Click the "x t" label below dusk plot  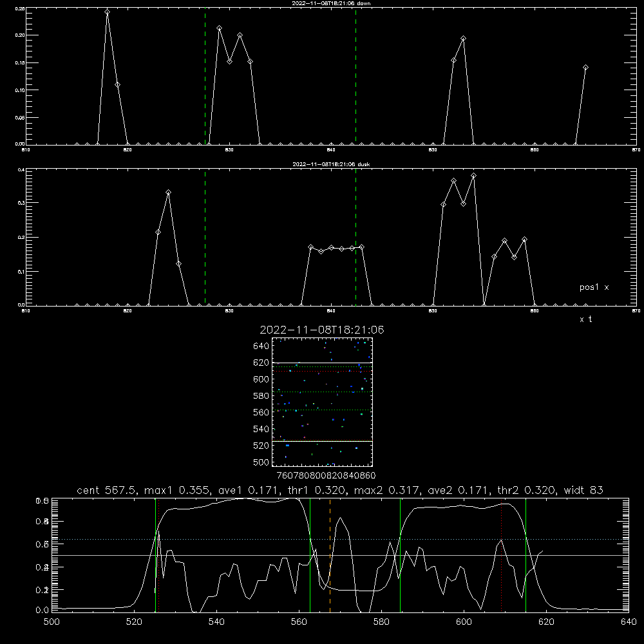tap(585, 319)
